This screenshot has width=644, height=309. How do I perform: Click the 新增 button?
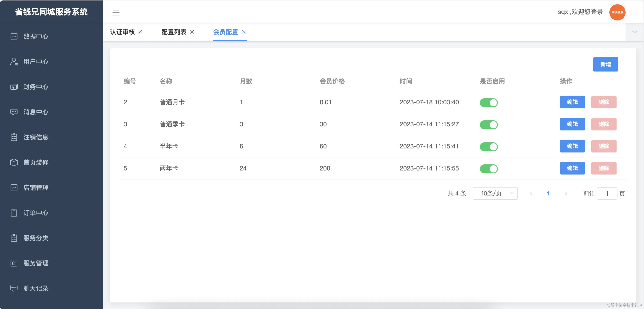(606, 64)
